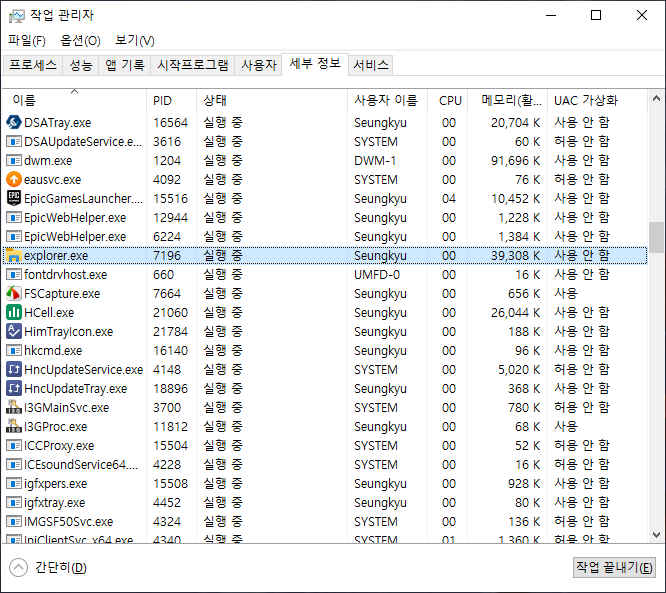Open the 보기(V) menu
This screenshot has width=666, height=593.
tap(135, 41)
